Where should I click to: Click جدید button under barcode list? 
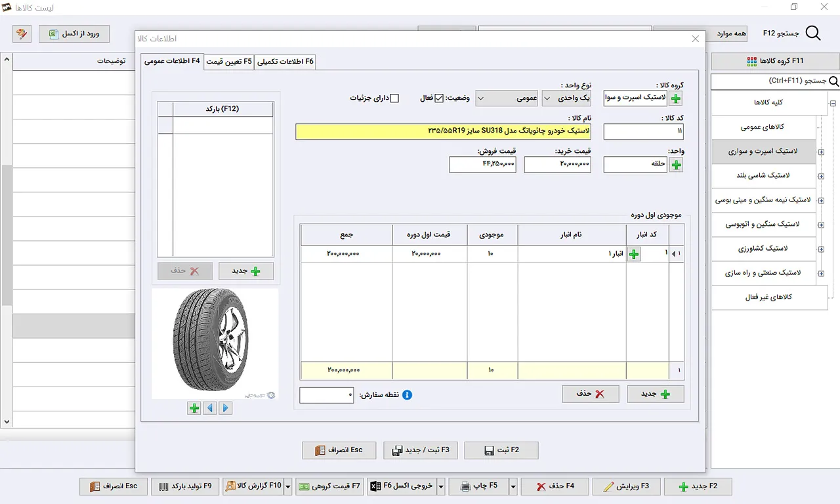pos(246,270)
